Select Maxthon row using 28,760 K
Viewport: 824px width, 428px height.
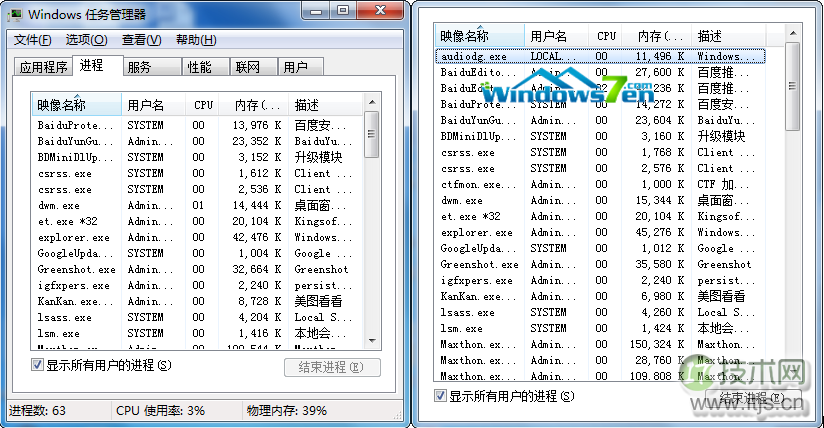pos(600,361)
